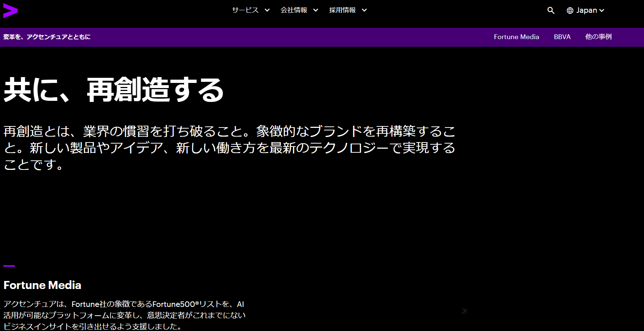Open the search magnifier icon
The image size is (644, 331).
[x=551, y=11]
